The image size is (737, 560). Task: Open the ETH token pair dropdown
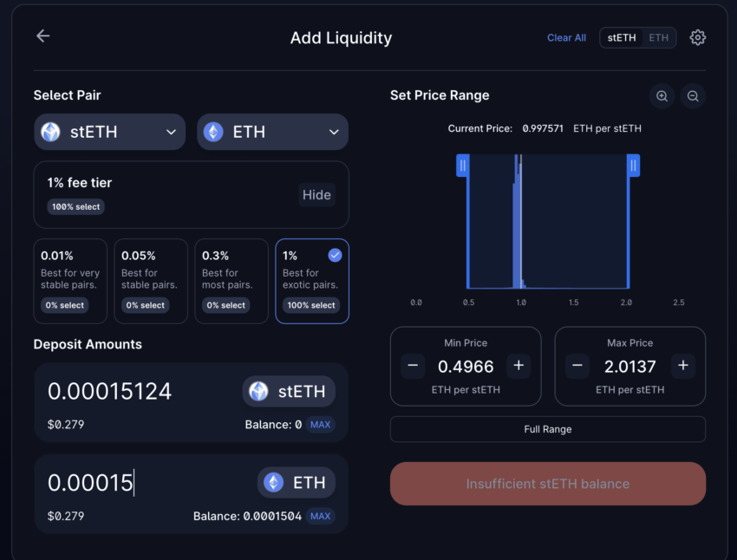point(272,132)
